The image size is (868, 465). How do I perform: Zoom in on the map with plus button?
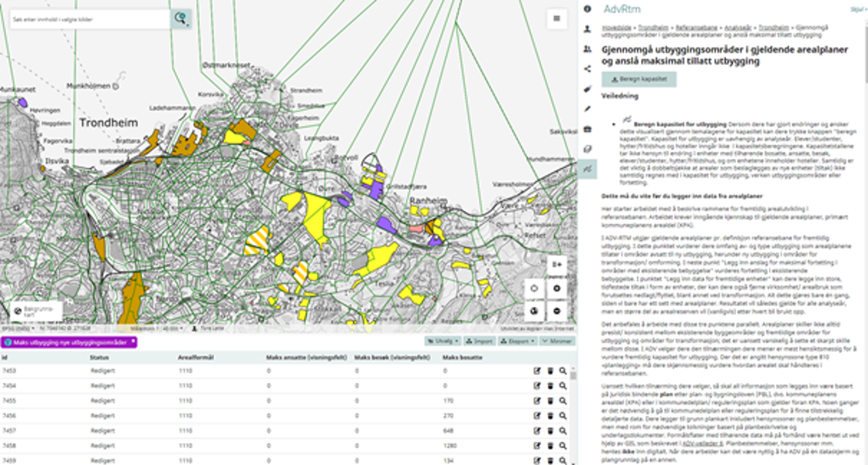click(x=556, y=288)
